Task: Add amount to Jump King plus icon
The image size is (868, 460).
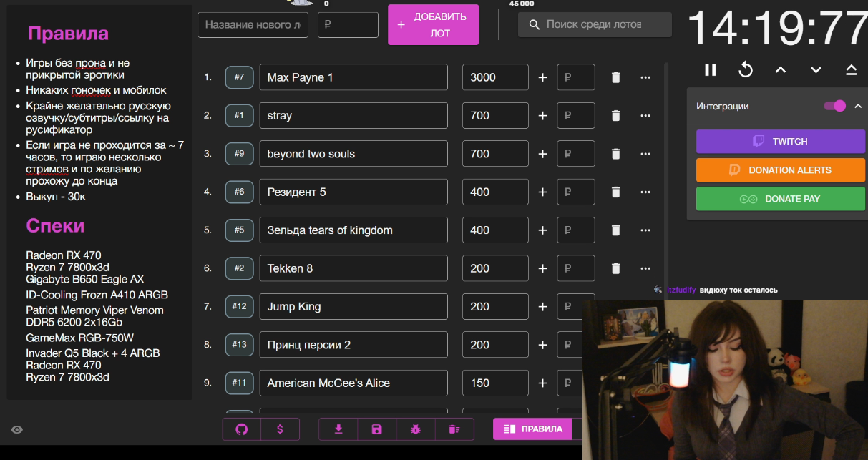Action: pos(542,307)
